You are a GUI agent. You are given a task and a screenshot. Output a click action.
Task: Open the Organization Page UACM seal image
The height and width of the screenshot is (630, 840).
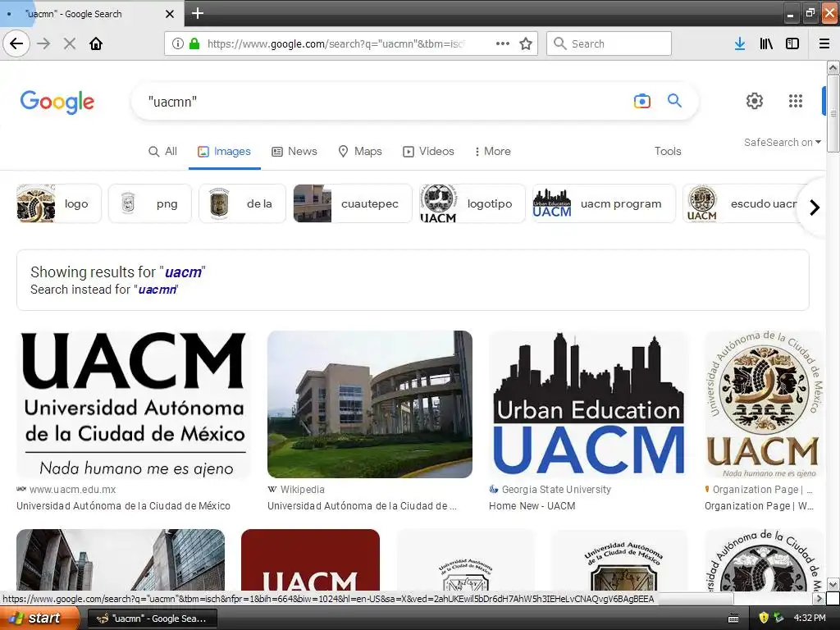click(764, 404)
